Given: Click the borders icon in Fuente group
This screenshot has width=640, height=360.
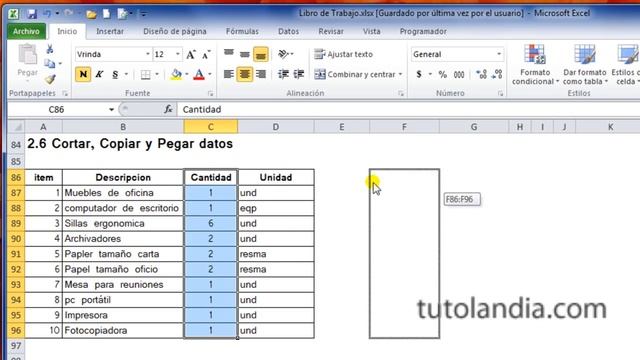Looking at the screenshot, I should coord(145,74).
